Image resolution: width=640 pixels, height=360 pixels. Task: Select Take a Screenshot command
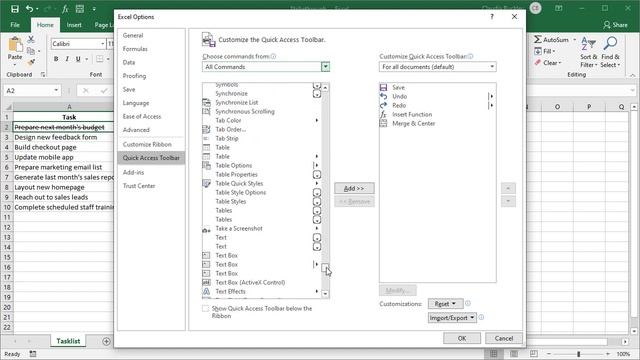pyautogui.click(x=262, y=229)
